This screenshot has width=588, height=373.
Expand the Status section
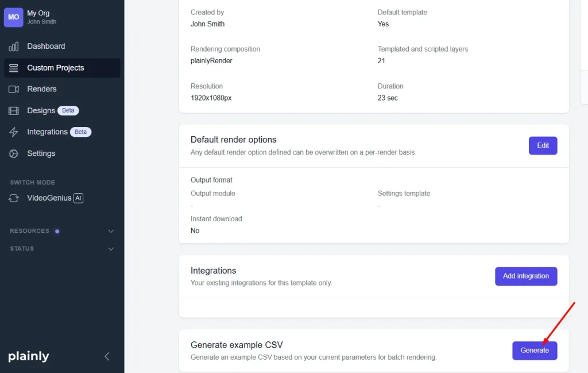point(111,249)
